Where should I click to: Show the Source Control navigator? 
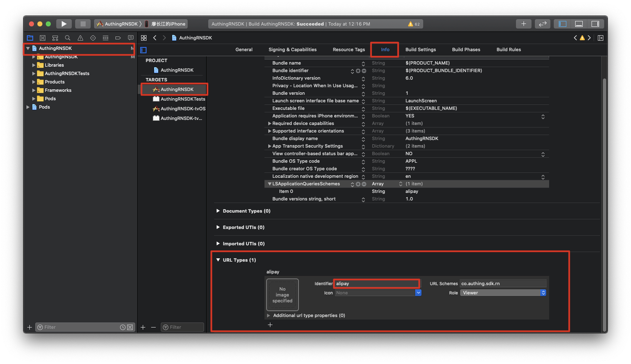[x=43, y=38]
